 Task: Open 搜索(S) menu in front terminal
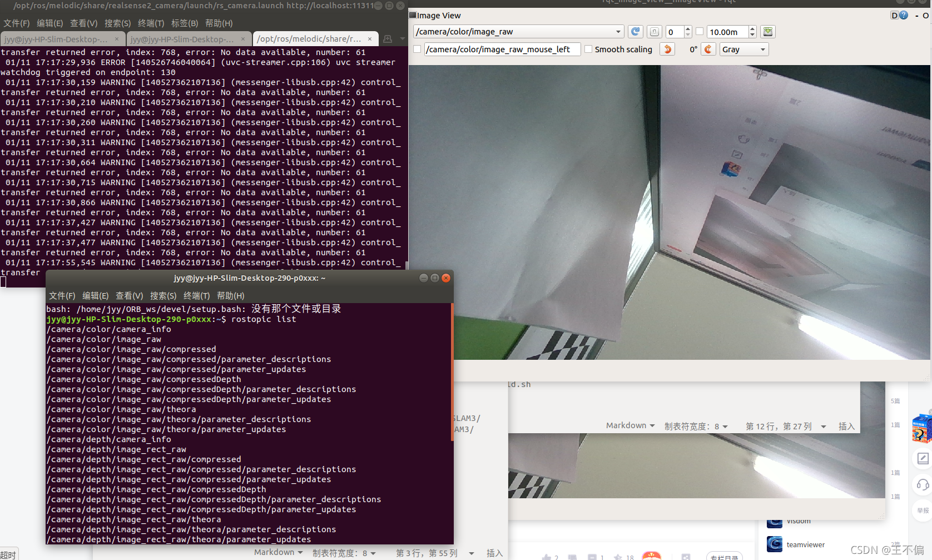click(163, 296)
